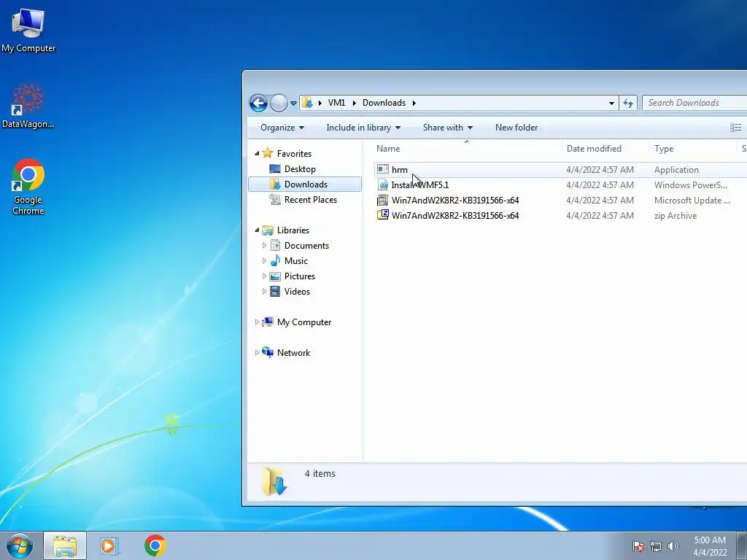The width and height of the screenshot is (747, 560).
Task: Open the Organize menu
Action: click(x=282, y=128)
